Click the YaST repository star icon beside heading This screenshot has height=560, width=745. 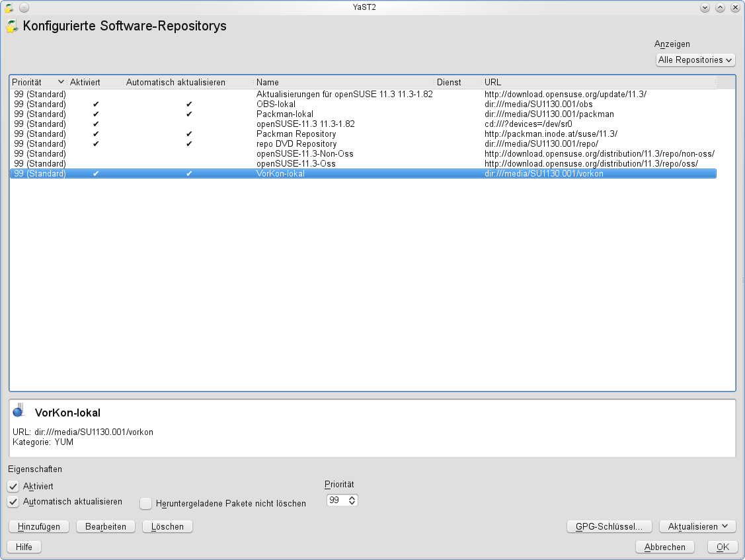tap(12, 26)
